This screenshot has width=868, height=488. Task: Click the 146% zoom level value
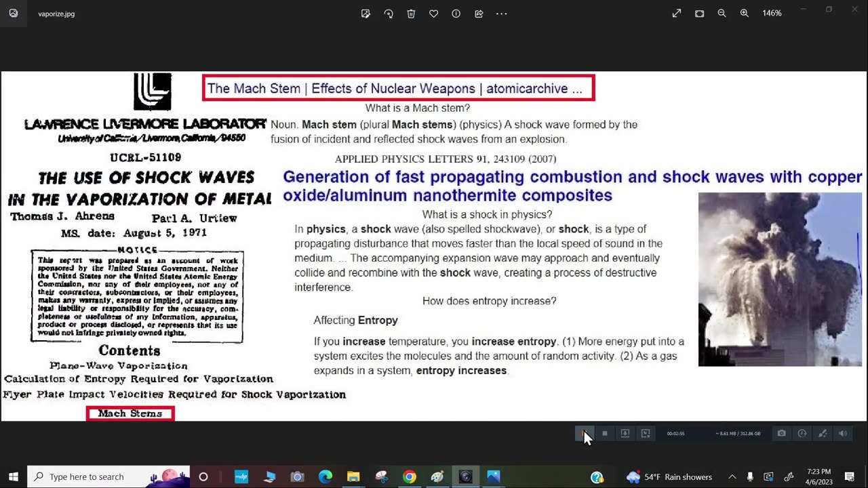(772, 14)
